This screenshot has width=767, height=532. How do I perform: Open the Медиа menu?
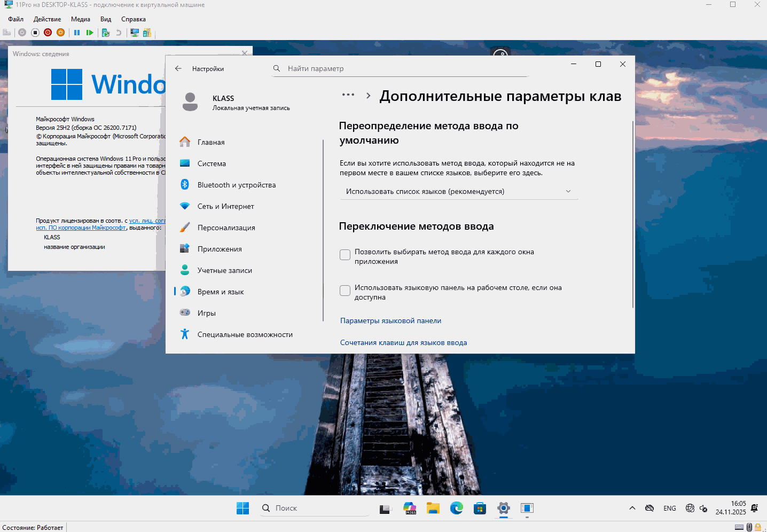pyautogui.click(x=81, y=19)
